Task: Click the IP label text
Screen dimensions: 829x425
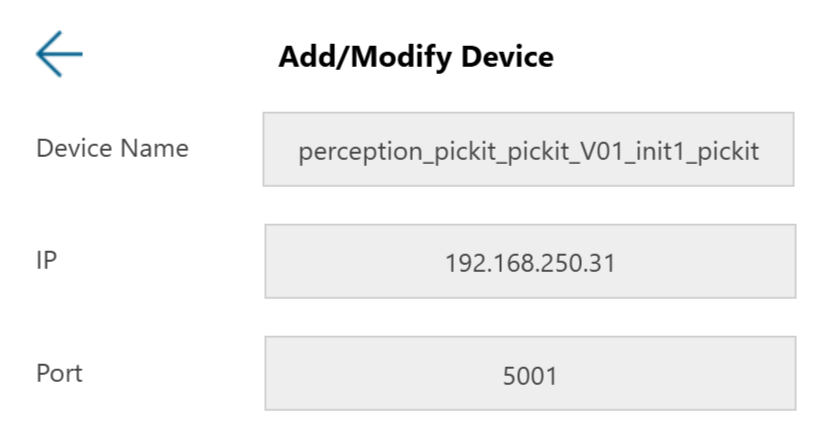Action: [47, 261]
